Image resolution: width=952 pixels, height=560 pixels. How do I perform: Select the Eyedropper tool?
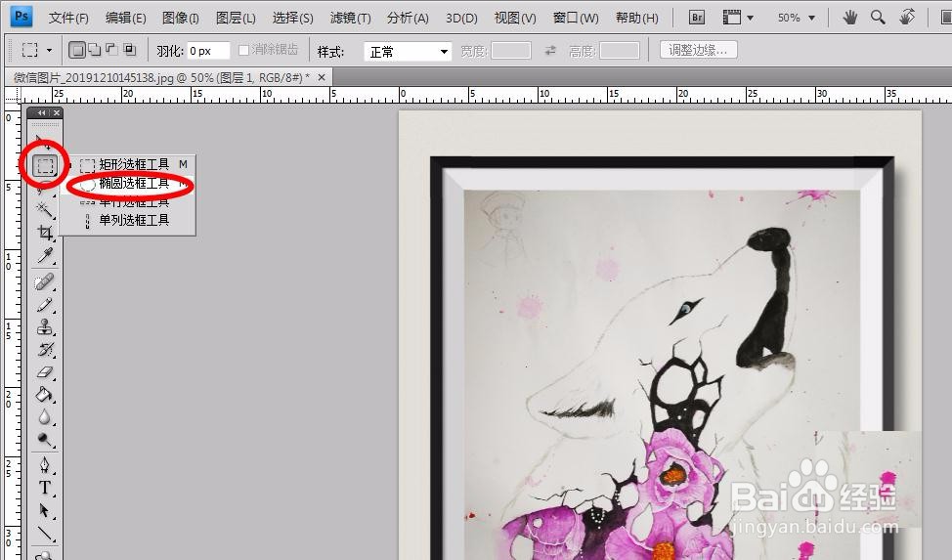click(x=44, y=256)
